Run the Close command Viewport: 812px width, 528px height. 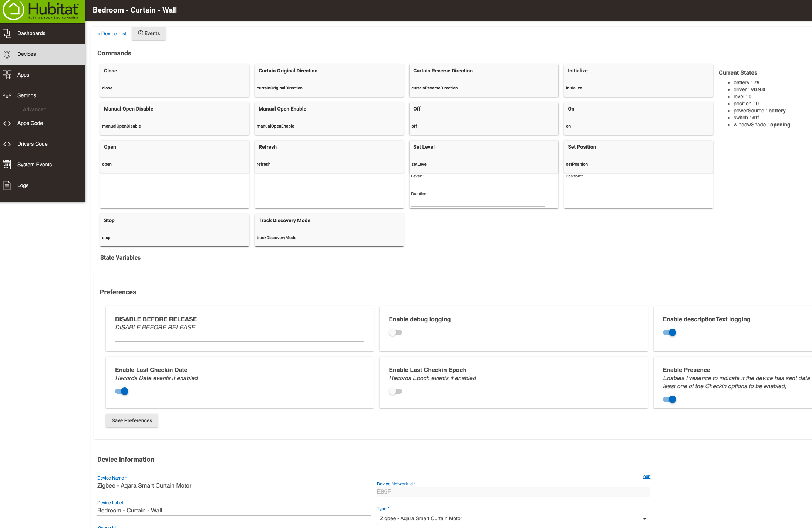click(x=174, y=80)
